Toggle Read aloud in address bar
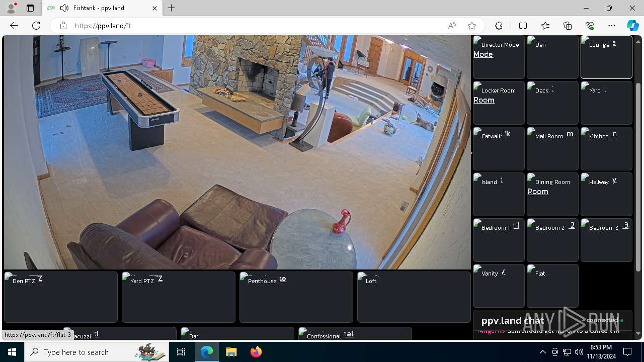Viewport: 644px width, 362px height. pyautogui.click(x=452, y=26)
